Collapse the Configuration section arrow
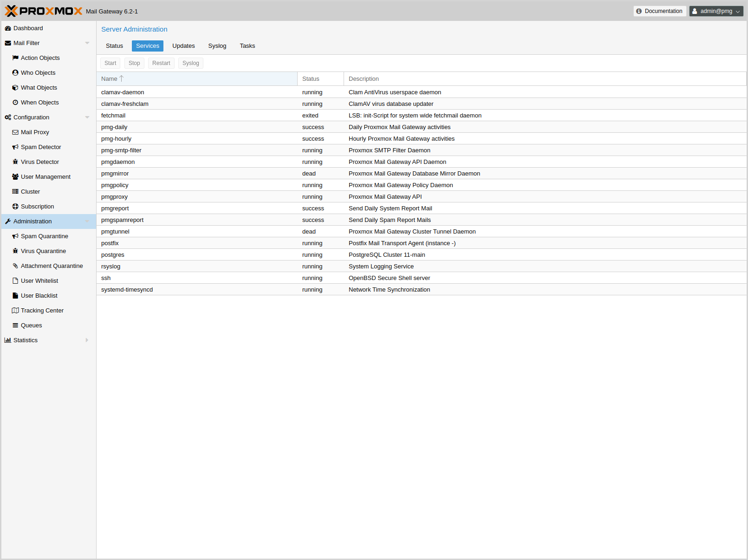The image size is (748, 560). click(87, 117)
